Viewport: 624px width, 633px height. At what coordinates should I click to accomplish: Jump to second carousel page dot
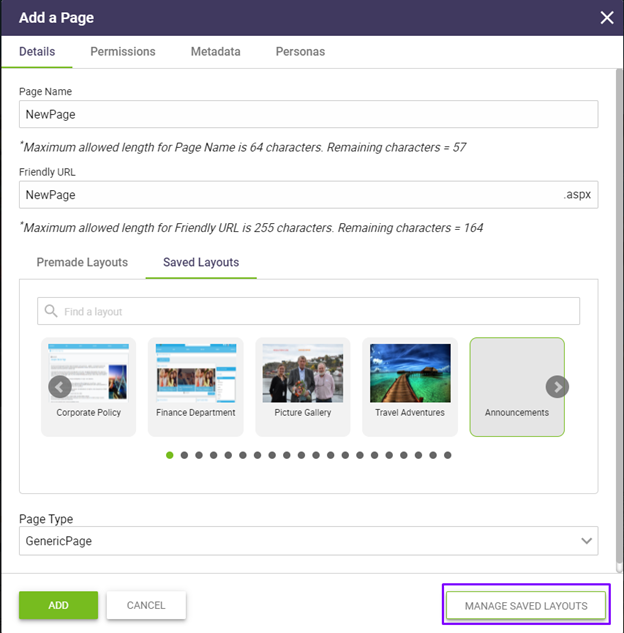(185, 455)
